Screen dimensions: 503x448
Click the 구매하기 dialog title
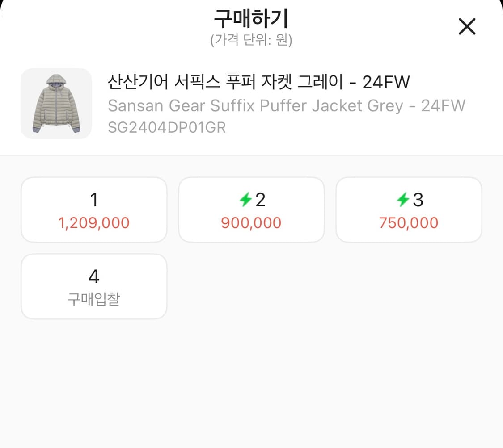pos(251,18)
